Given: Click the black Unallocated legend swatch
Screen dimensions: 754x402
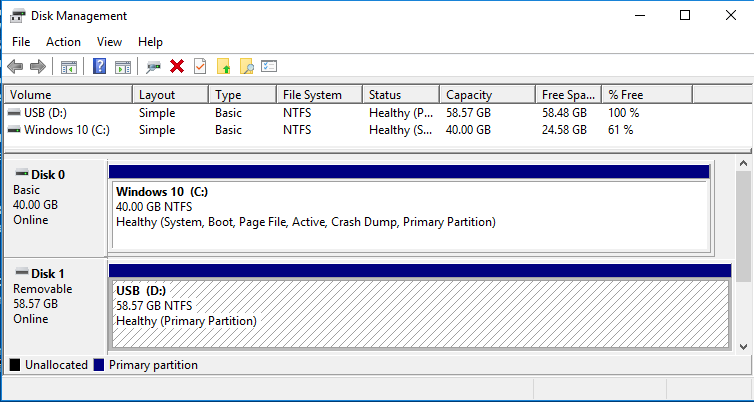Looking at the screenshot, I should tap(15, 365).
